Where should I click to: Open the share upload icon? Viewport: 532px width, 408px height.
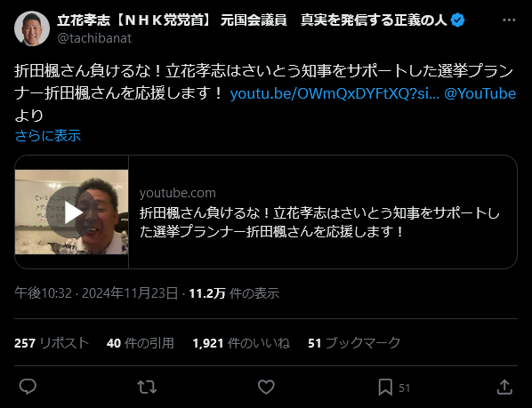[504, 387]
